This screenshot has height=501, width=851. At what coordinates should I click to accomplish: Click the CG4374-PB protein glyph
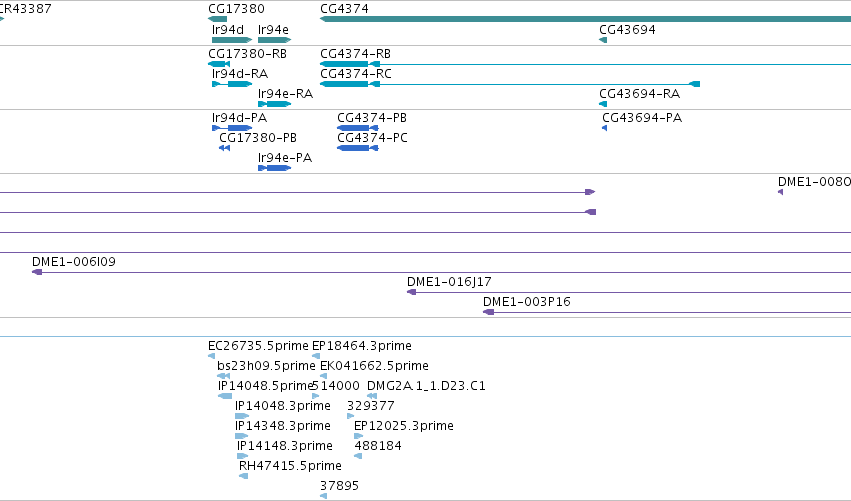click(357, 128)
